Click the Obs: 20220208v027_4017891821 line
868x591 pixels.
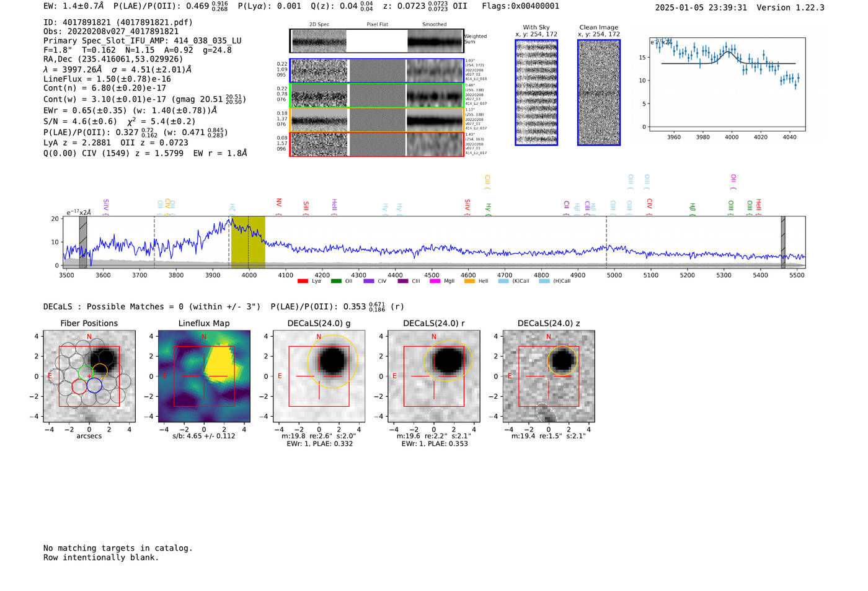point(111,32)
